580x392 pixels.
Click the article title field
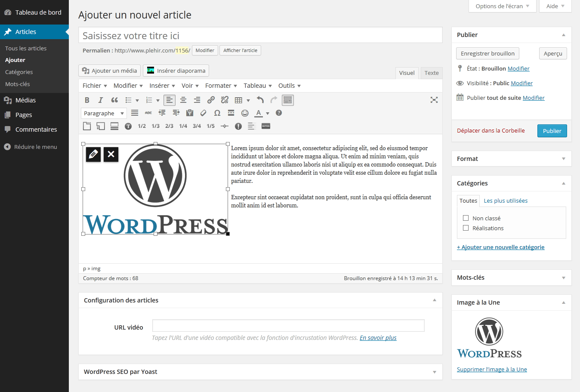pos(260,35)
